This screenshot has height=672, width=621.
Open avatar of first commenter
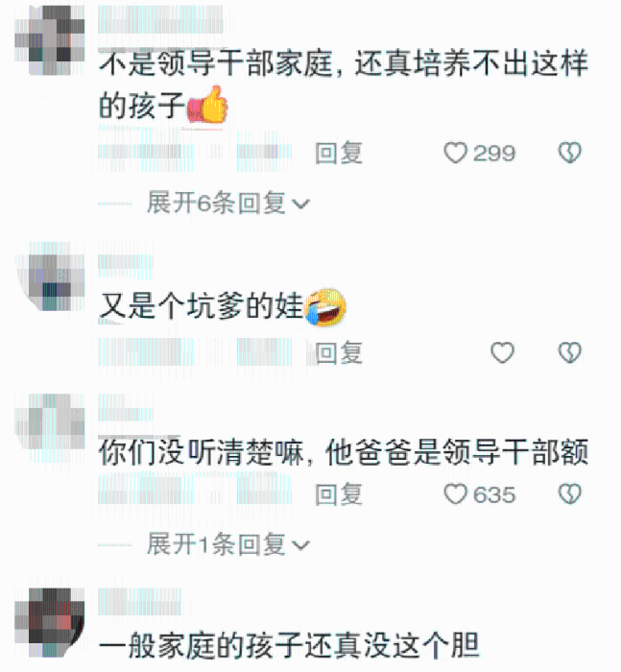click(50, 40)
